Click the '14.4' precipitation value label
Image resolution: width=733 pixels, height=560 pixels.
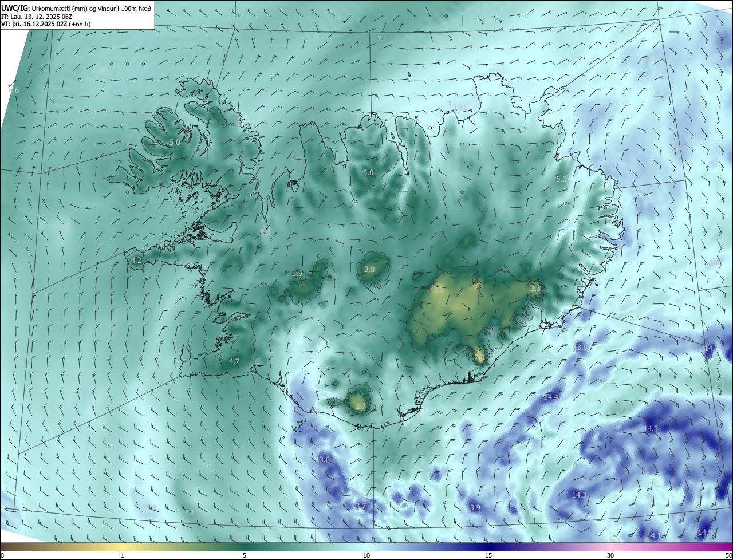coord(551,397)
